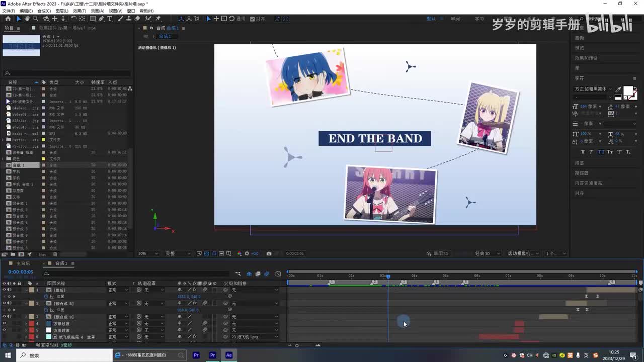
Task: Collapse layer 1 with its twirl arrow
Action: pyautogui.click(x=26, y=290)
